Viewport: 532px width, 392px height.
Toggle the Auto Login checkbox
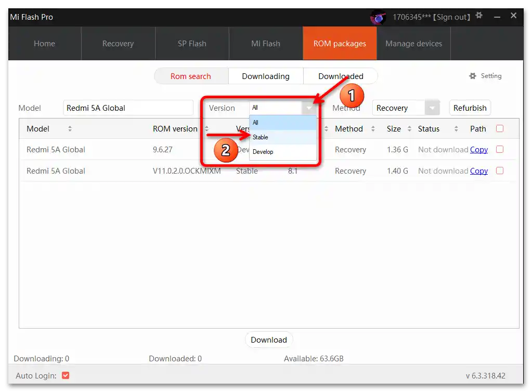click(66, 375)
